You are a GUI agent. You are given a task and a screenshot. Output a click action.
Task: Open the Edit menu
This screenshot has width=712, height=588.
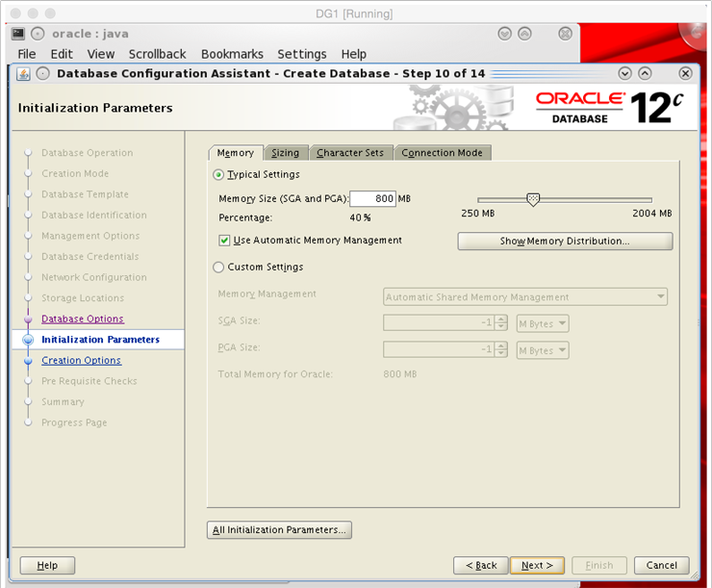point(62,54)
